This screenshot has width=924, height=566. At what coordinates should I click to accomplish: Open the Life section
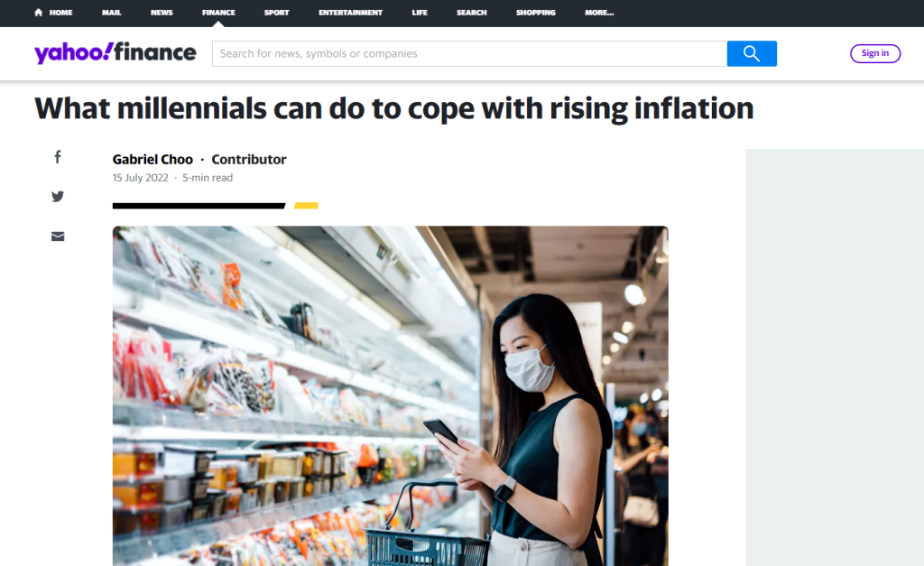(420, 13)
